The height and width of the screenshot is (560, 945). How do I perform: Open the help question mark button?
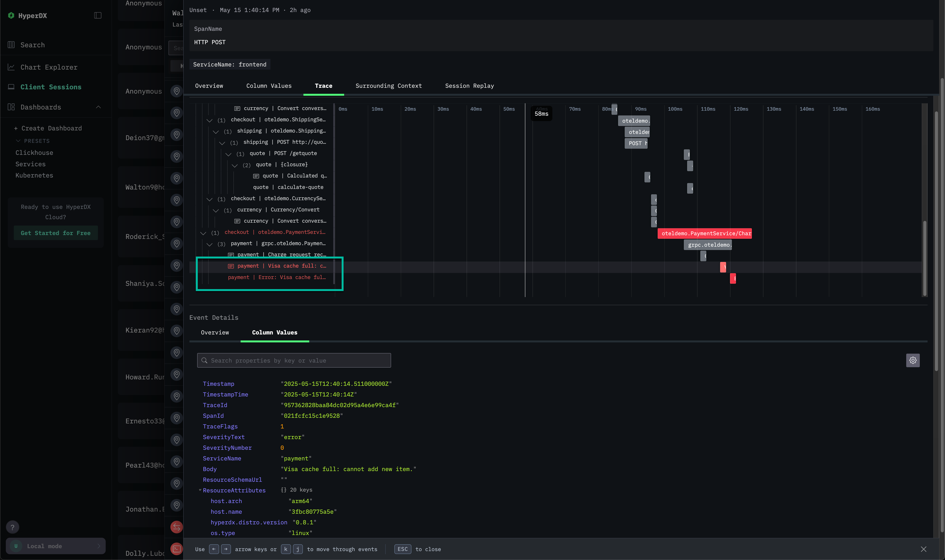12,527
